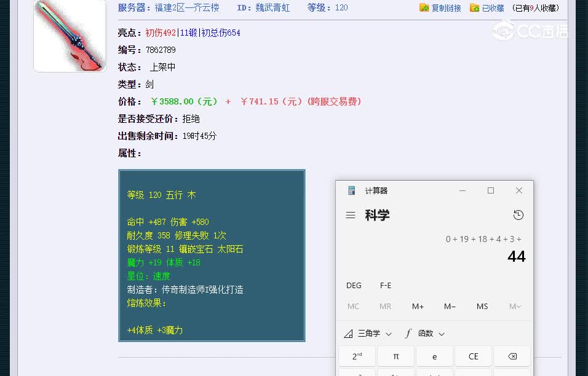Click the M+ memory add button
This screenshot has width=588, height=376.
click(418, 307)
